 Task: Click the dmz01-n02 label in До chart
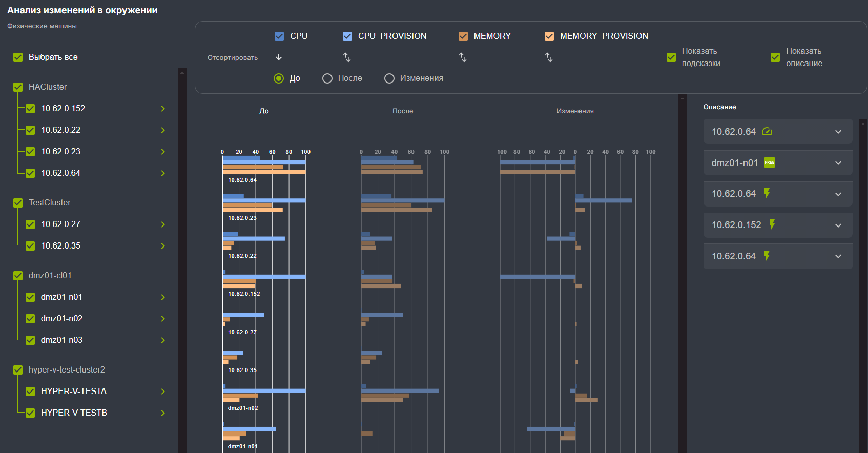tap(243, 408)
